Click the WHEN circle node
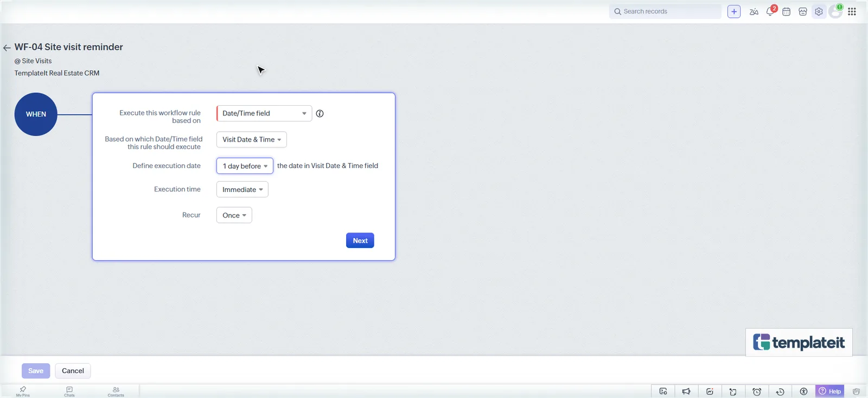Image resolution: width=868 pixels, height=398 pixels. pos(36,114)
